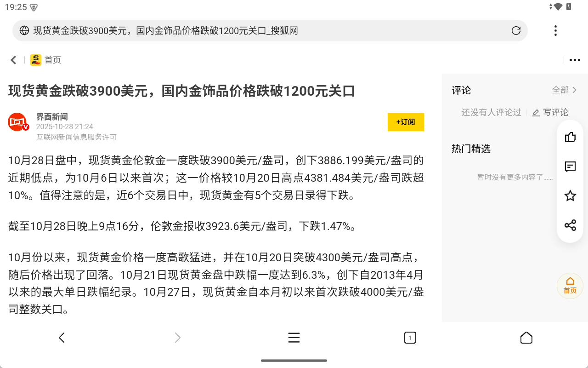
Task: Favorite the article using the star icon
Action: [x=570, y=196]
